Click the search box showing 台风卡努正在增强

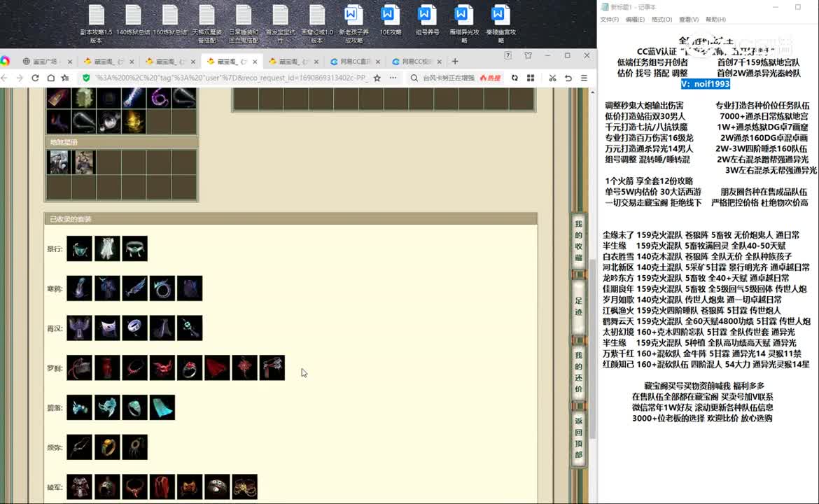point(448,78)
